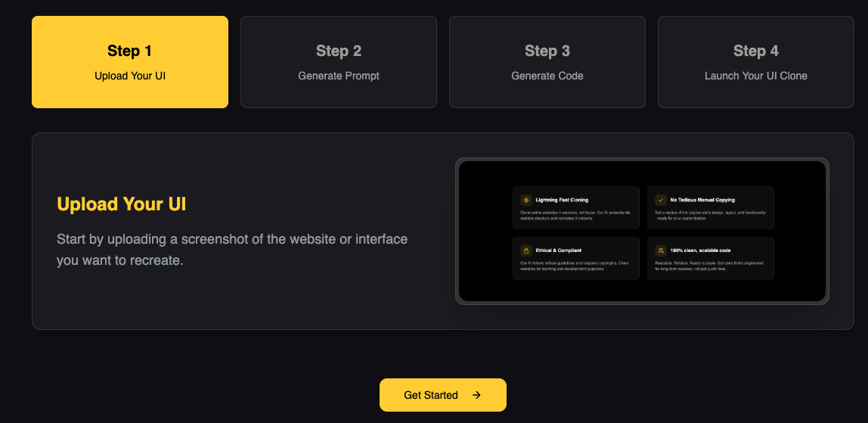This screenshot has height=423, width=868.
Task: Click the 'Start by uploading a screenshot' description
Action: click(232, 250)
